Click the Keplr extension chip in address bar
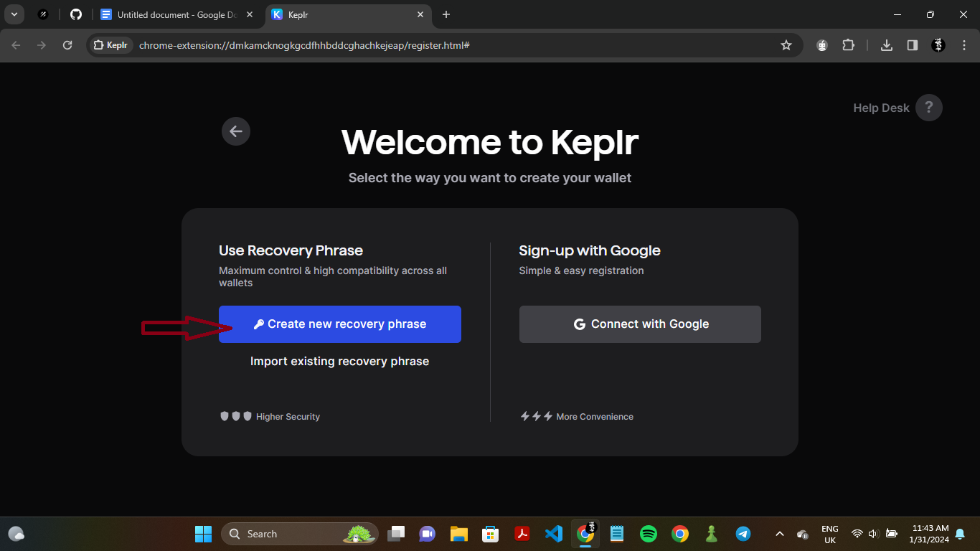The image size is (980, 551). click(111, 45)
